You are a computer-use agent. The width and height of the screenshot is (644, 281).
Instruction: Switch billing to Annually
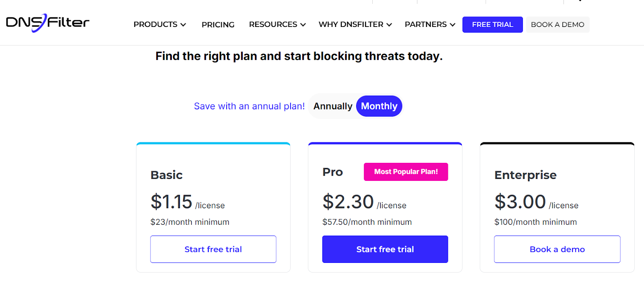click(333, 106)
